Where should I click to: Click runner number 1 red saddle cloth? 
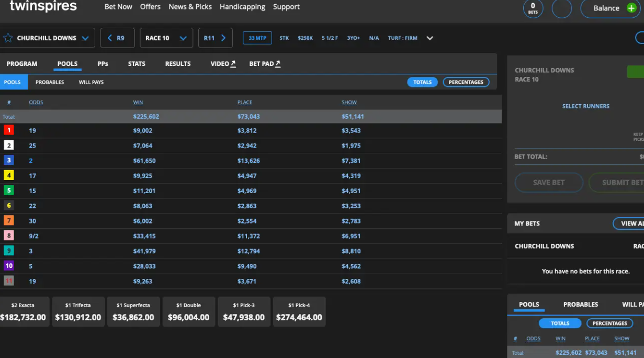coord(9,130)
